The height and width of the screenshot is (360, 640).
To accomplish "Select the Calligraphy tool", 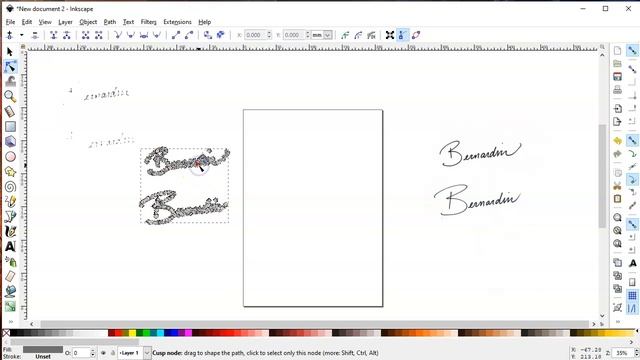I will point(10,231).
